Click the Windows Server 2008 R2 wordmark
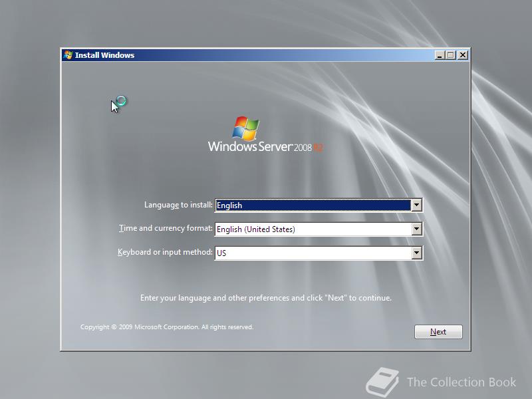 coord(265,147)
